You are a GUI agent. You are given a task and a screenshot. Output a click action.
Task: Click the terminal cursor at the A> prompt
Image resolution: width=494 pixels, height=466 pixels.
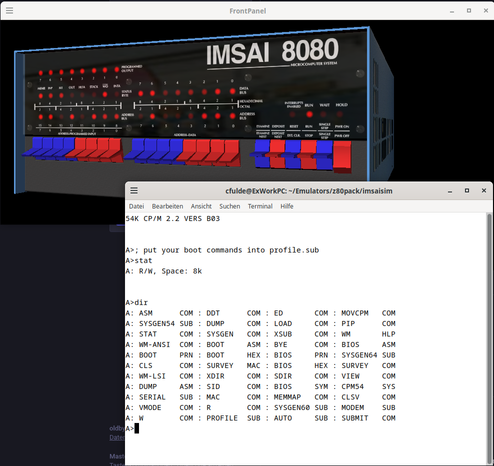pos(137,429)
